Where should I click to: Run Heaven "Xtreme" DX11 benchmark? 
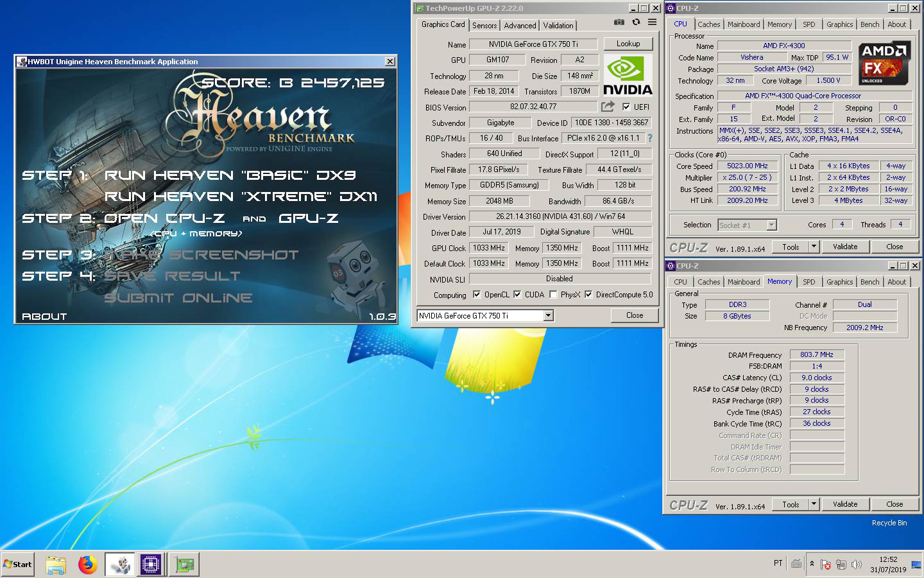241,197
